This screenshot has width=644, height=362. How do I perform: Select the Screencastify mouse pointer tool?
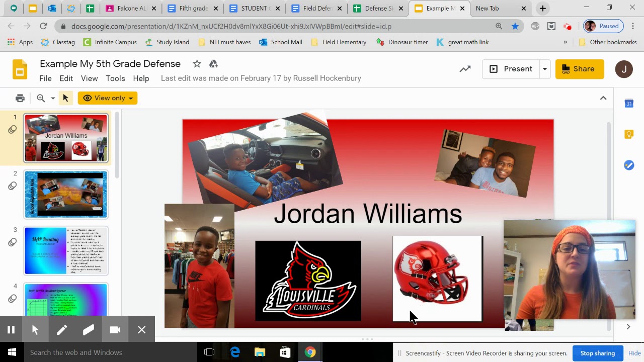tap(35, 330)
